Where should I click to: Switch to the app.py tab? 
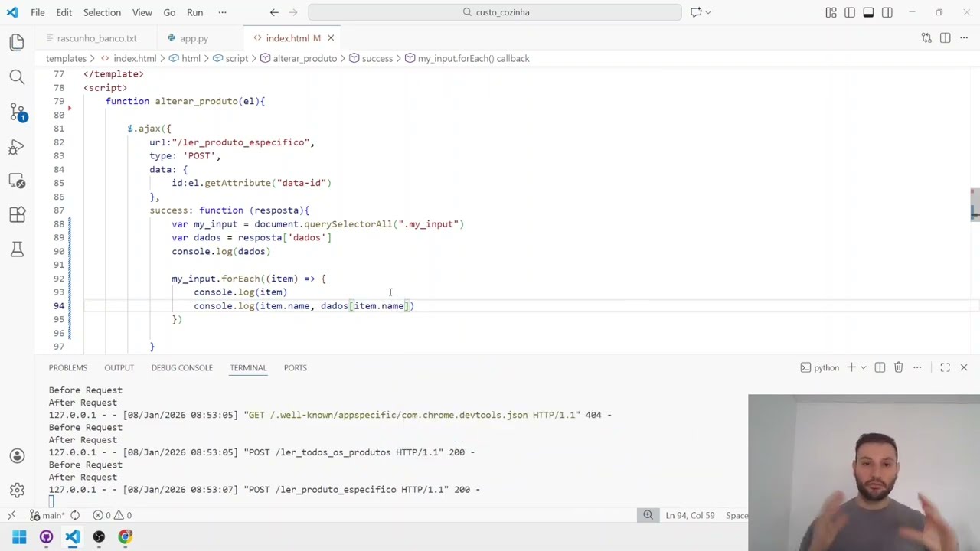pos(194,38)
